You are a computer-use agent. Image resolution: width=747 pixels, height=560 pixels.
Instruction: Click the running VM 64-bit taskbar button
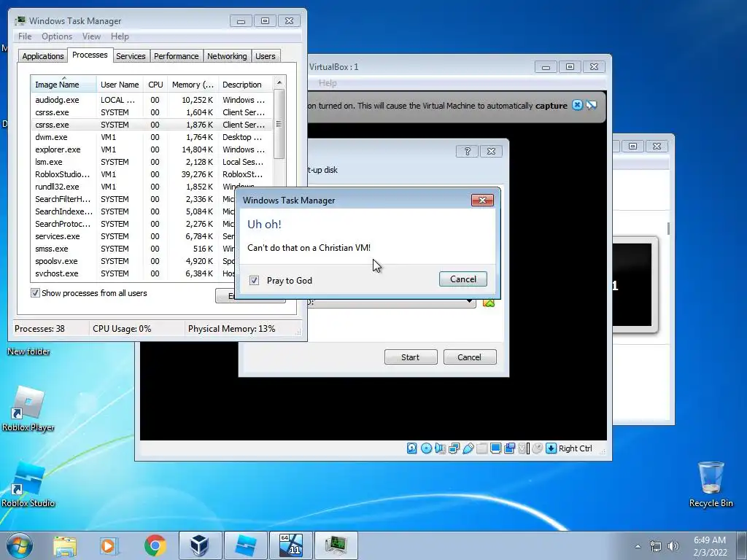(x=290, y=545)
